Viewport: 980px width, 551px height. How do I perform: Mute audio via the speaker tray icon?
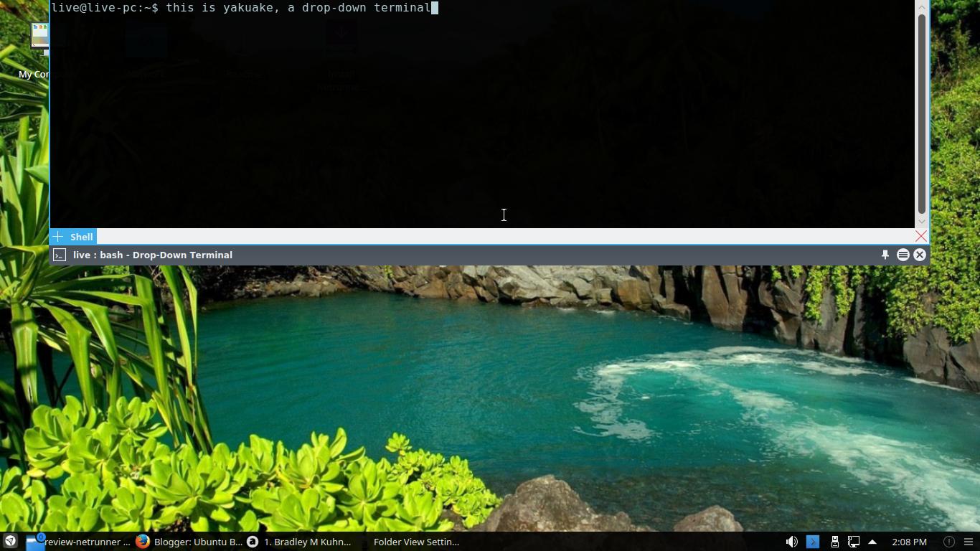792,542
